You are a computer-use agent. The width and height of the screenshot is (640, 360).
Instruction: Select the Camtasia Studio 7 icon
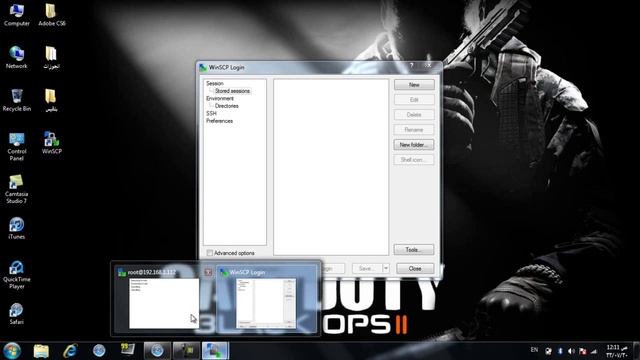17,189
